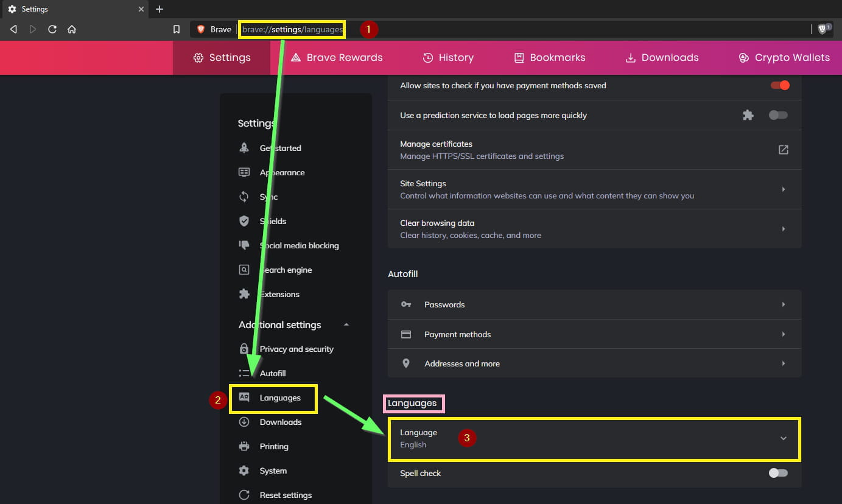Open a new tab with plus button
Viewport: 842px width, 504px height.
[x=160, y=9]
